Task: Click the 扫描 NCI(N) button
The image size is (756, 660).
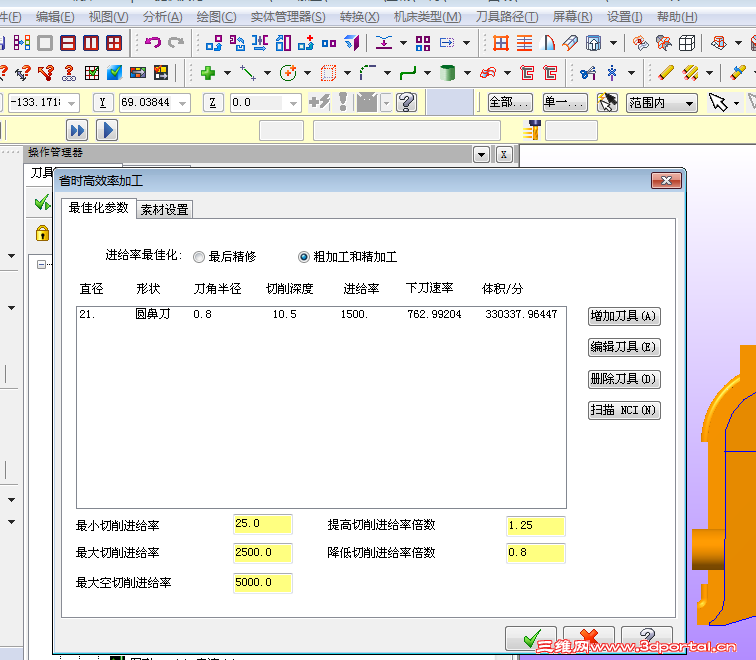Action: [x=624, y=410]
